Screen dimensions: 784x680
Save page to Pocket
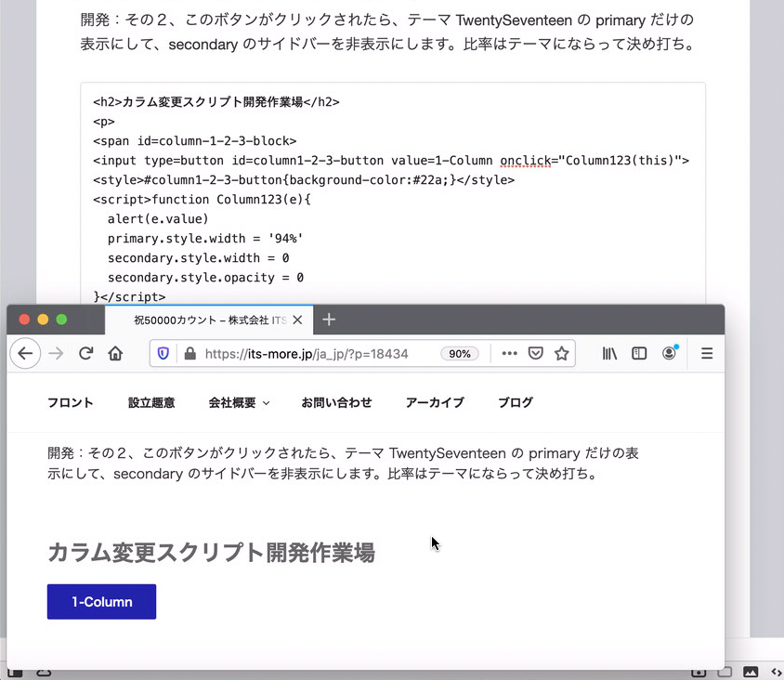point(535,354)
